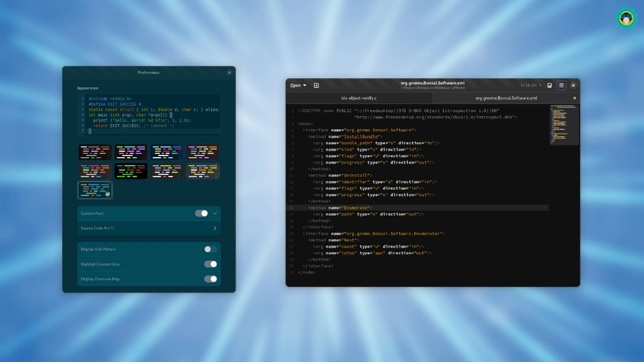This screenshot has width=644, height=362.
Task: Disable the Custom Font switch
Action: 201,213
